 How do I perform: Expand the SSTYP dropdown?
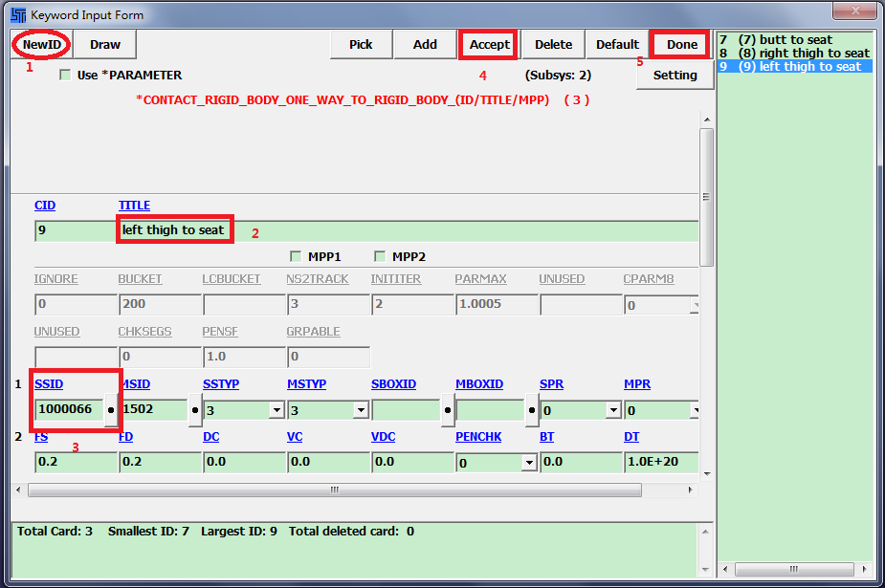[x=277, y=410]
